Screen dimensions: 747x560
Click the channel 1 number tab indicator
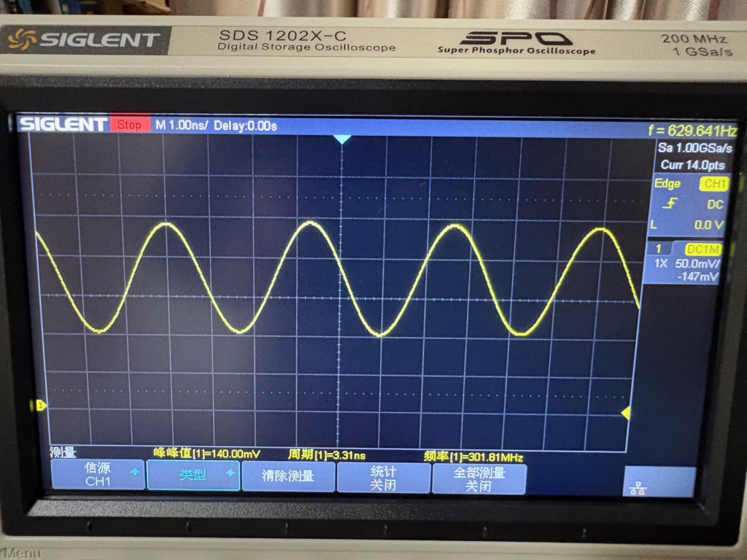[658, 249]
